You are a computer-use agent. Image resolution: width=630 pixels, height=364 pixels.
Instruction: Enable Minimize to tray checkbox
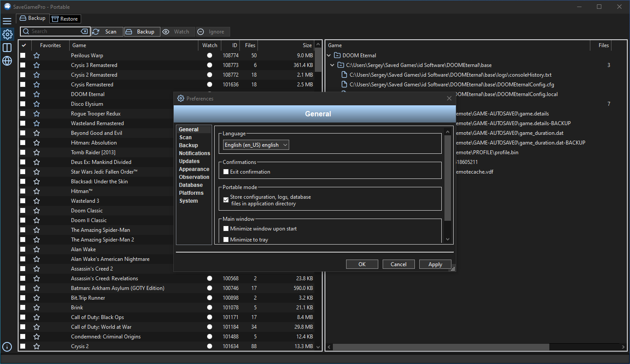pyautogui.click(x=226, y=240)
